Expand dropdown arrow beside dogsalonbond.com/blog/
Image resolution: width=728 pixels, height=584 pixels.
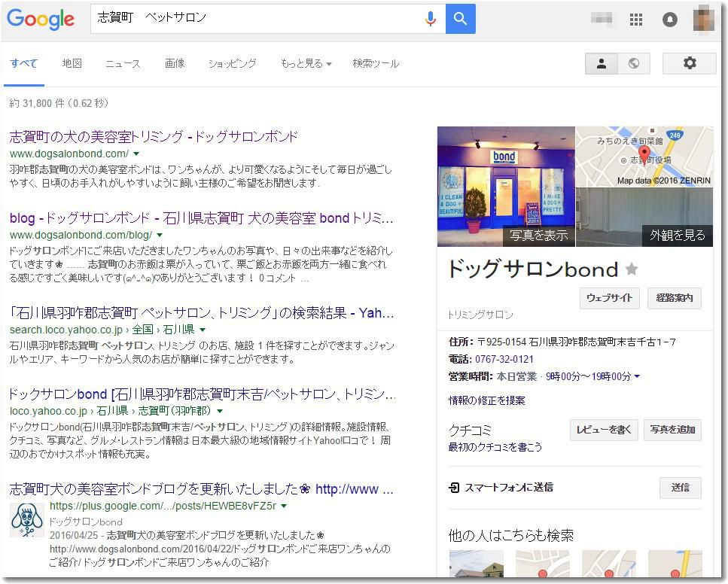point(160,236)
